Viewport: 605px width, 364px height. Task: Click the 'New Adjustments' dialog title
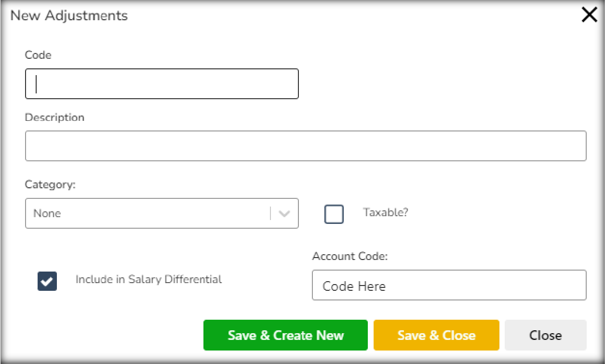[69, 15]
